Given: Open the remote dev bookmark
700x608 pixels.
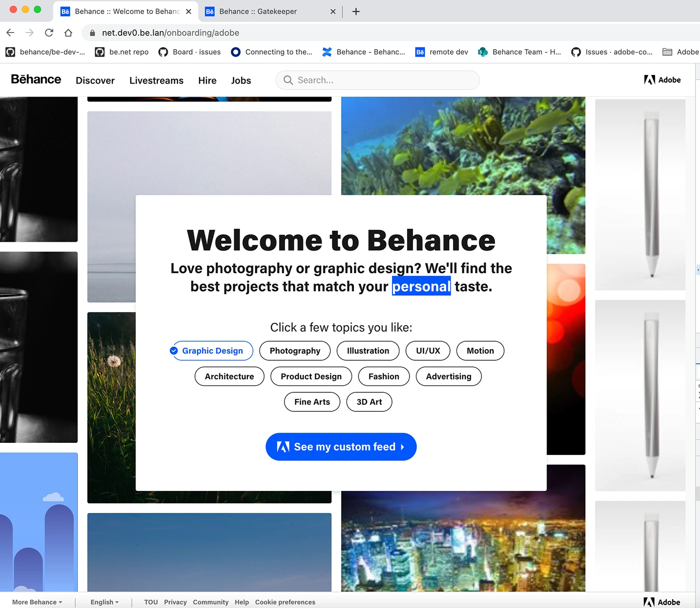Looking at the screenshot, I should pos(442,52).
